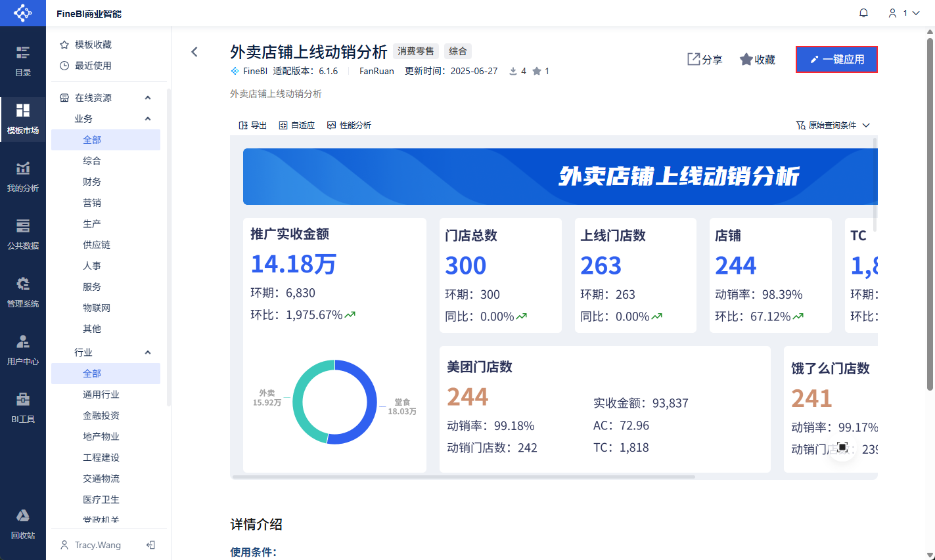Click the star icon next to 收藏
The height and width of the screenshot is (560, 935).
[x=746, y=59]
